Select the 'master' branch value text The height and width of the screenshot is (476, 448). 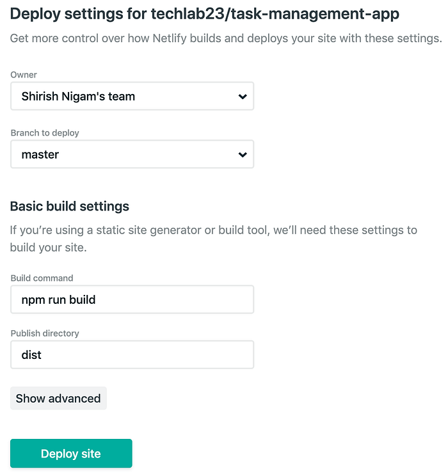pos(40,155)
